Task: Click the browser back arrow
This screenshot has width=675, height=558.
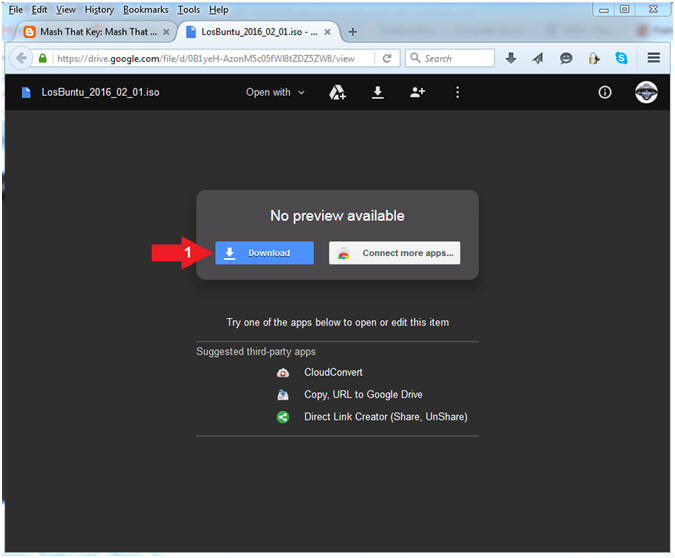Action: point(21,58)
